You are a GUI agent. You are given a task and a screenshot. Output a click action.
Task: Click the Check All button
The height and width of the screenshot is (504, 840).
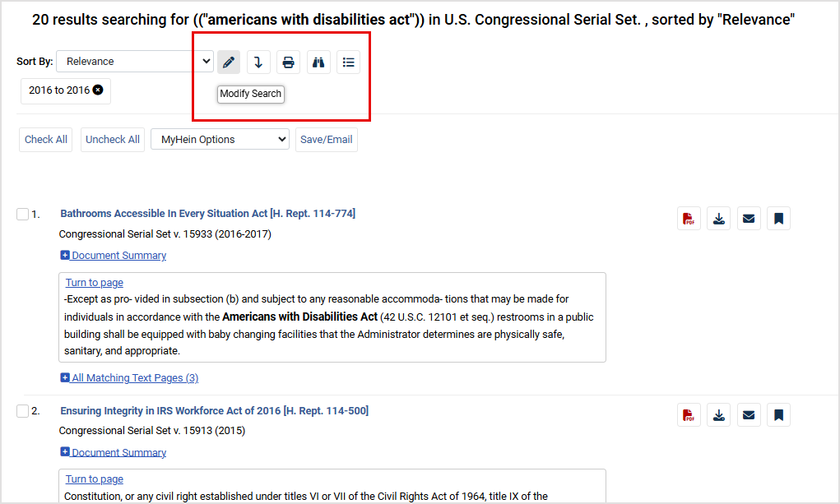(46, 140)
